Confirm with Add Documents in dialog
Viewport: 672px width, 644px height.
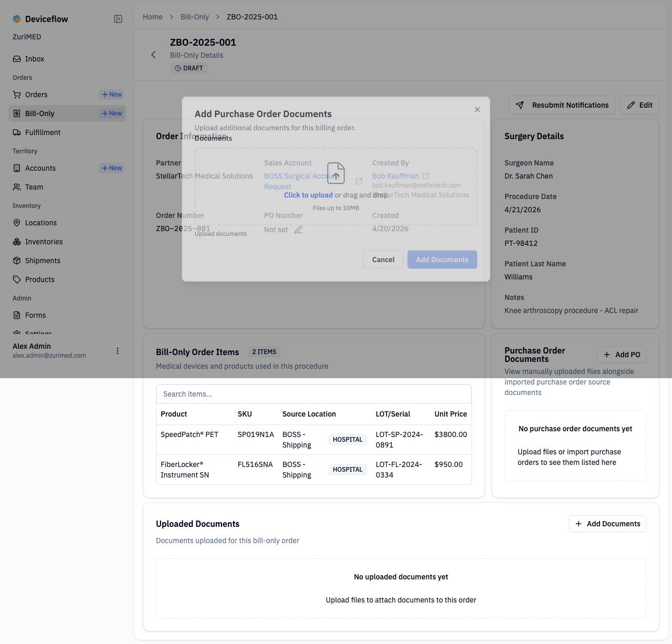442,259
